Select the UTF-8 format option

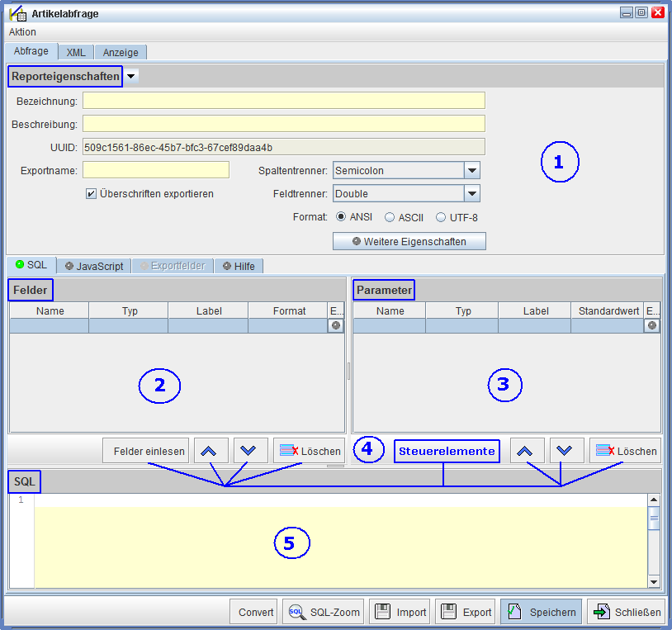pyautogui.click(x=441, y=218)
